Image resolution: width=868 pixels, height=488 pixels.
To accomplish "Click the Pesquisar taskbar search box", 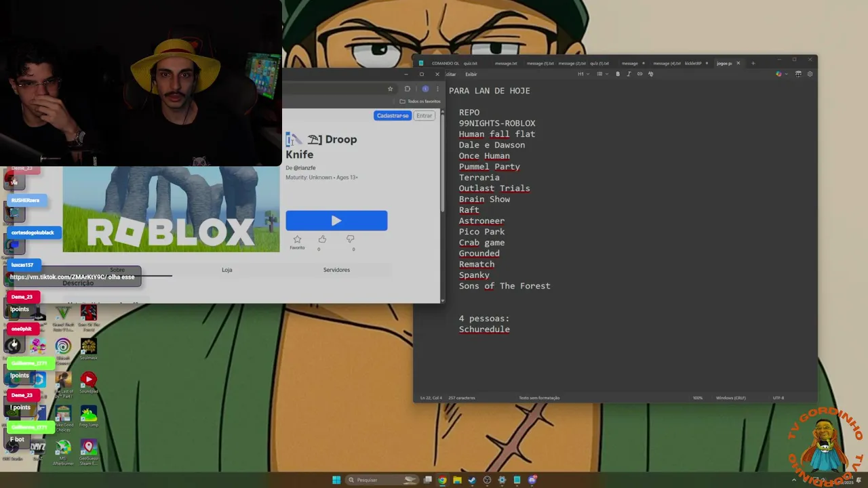I will pos(382,480).
